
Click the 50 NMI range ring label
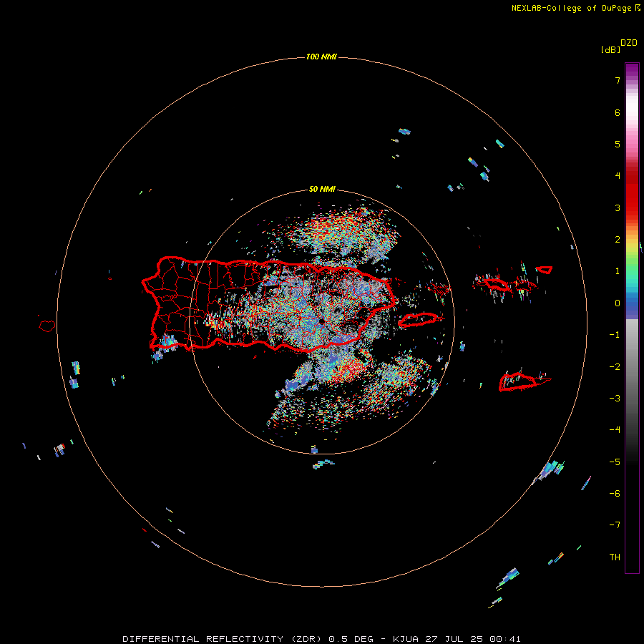(x=322, y=189)
